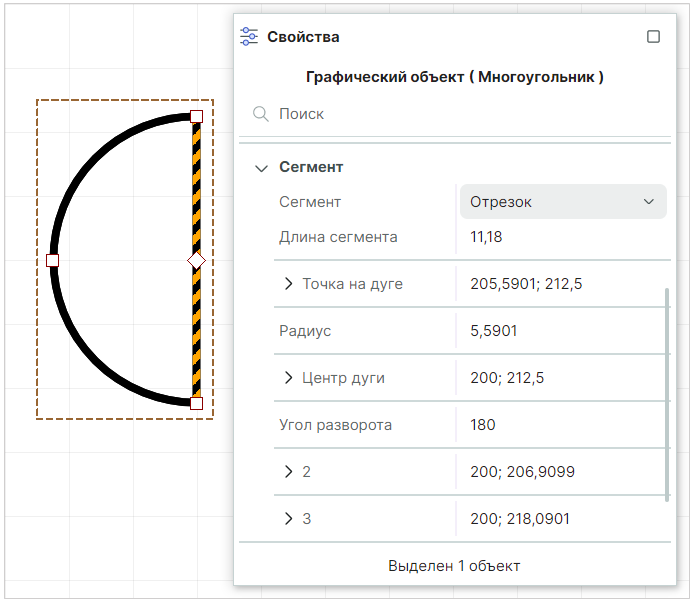The width and height of the screenshot is (693, 605).
Task: Select the top square vertex handle
Action: coord(196,117)
